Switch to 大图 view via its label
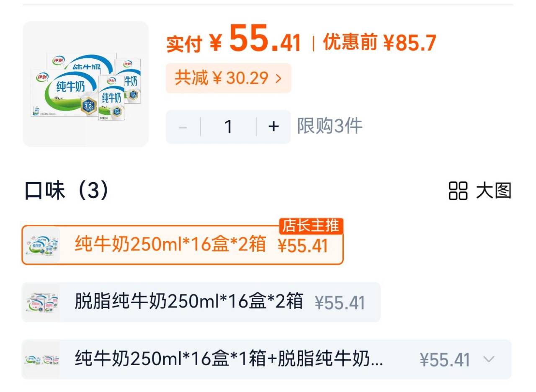This screenshot has width=536, height=392. coord(494,191)
